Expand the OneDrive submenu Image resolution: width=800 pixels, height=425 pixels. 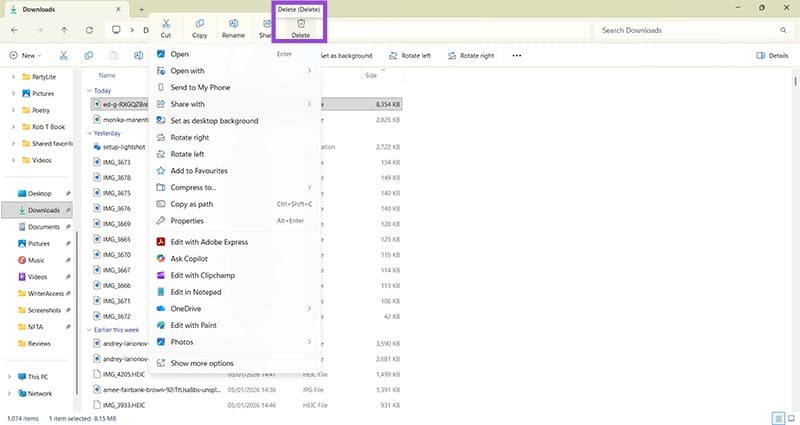235,309
